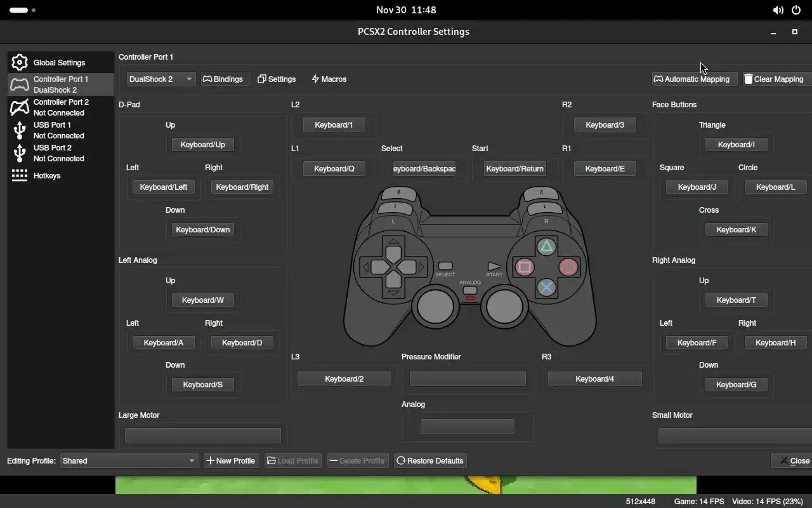
Task: Rebind Triangle Keyboard/I button
Action: coord(737,145)
